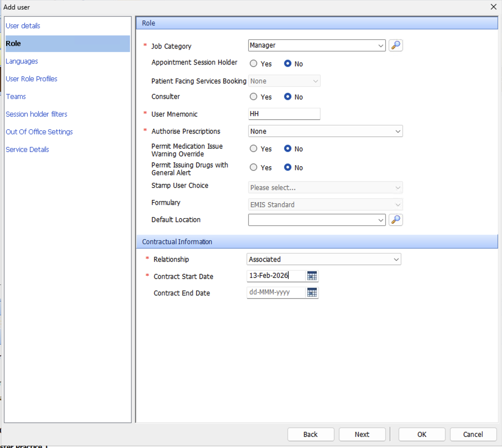Screen dimensions: 502x448
Task: Click the Job Category search magnifier icon
Action: pyautogui.click(x=395, y=45)
